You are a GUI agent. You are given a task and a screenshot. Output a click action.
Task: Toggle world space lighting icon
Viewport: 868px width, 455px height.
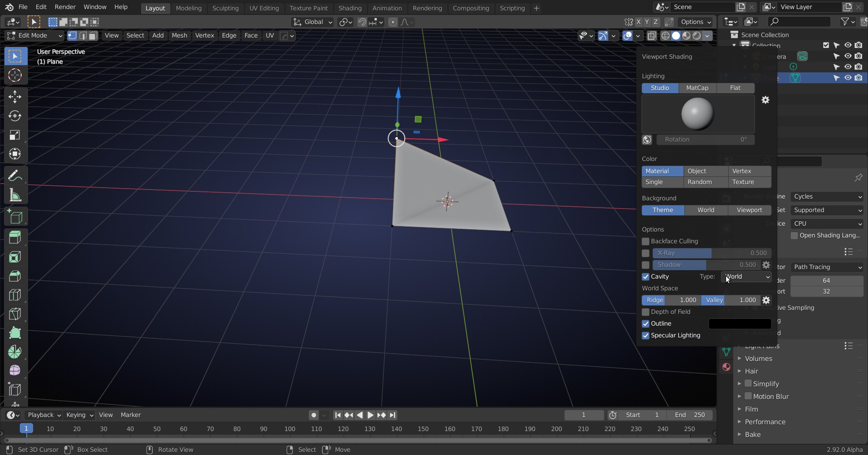tap(647, 140)
